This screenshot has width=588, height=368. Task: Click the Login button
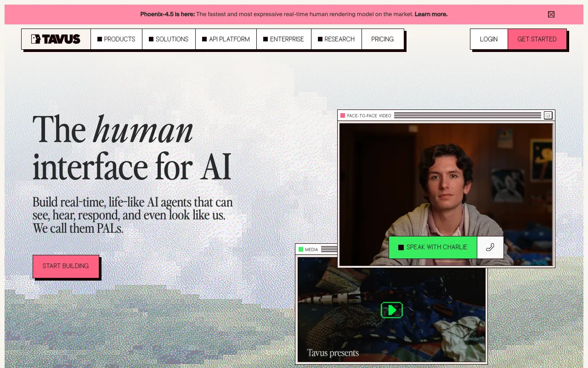pyautogui.click(x=489, y=39)
